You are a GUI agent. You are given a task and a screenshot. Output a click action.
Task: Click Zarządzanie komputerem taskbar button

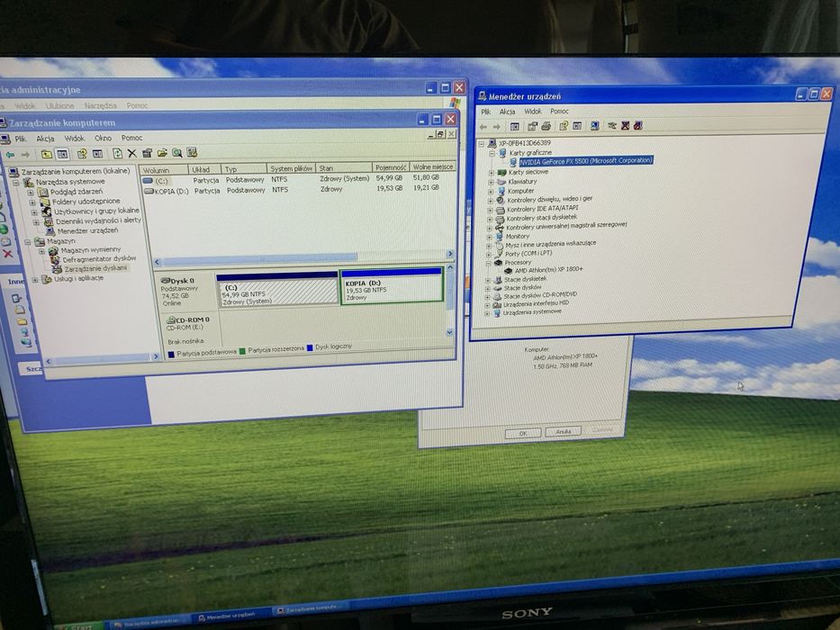pos(309,609)
